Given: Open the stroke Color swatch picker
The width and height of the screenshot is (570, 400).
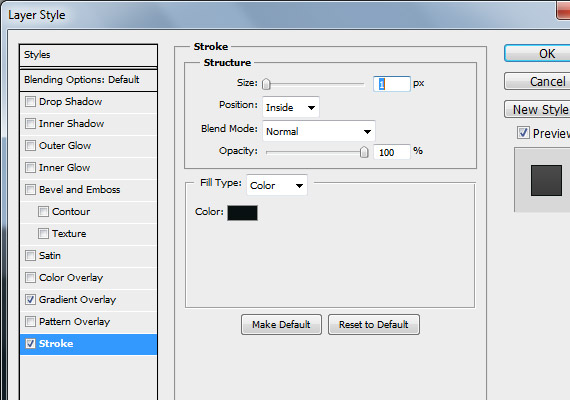Looking at the screenshot, I should 242,213.
